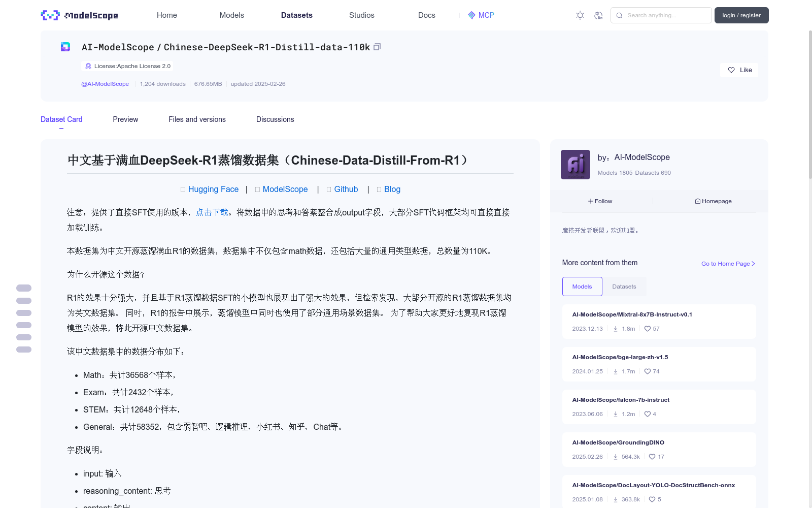Open GroundingDINO model card

(x=659, y=450)
